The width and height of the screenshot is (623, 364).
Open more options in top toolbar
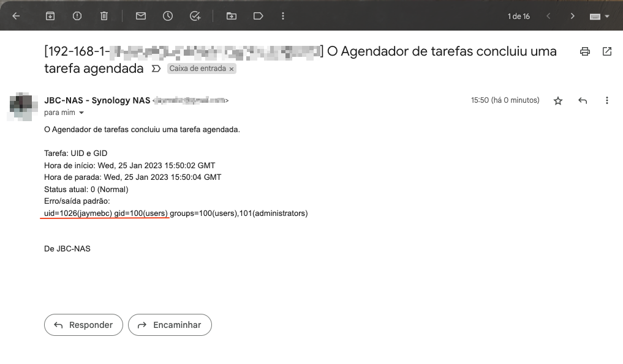[x=282, y=16]
